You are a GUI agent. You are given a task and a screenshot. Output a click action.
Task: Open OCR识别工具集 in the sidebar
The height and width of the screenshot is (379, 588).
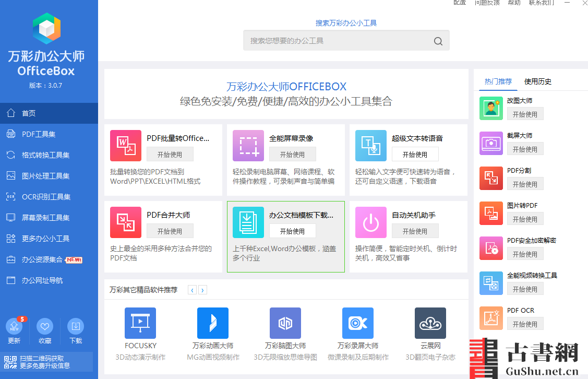tap(49, 197)
